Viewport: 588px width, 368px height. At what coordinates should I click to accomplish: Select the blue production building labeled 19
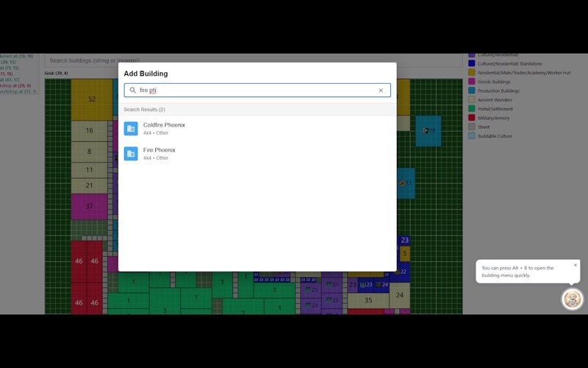tap(429, 131)
